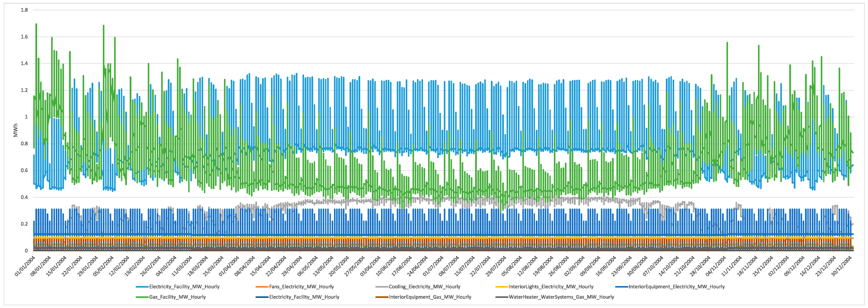This screenshot has width=868, height=308.
Task: Click the light blue Electricity_Facility_MW_Hourly legend line
Action: (x=142, y=287)
